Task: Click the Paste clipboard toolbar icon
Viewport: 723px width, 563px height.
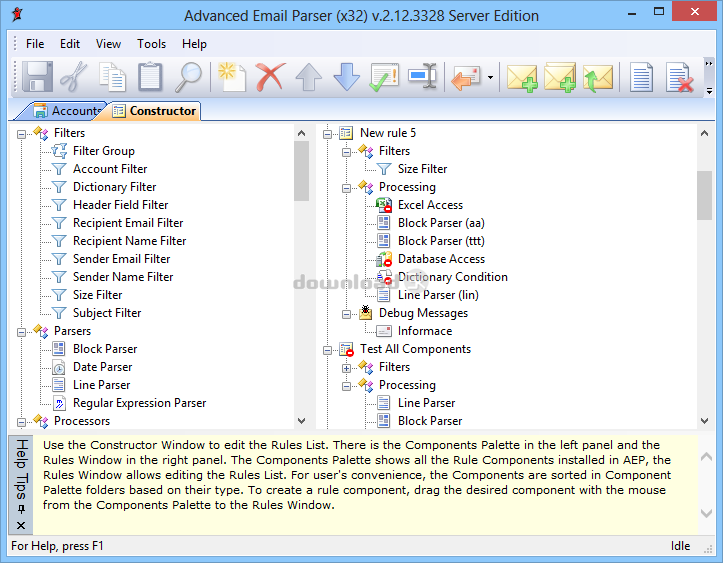Action: (x=150, y=77)
